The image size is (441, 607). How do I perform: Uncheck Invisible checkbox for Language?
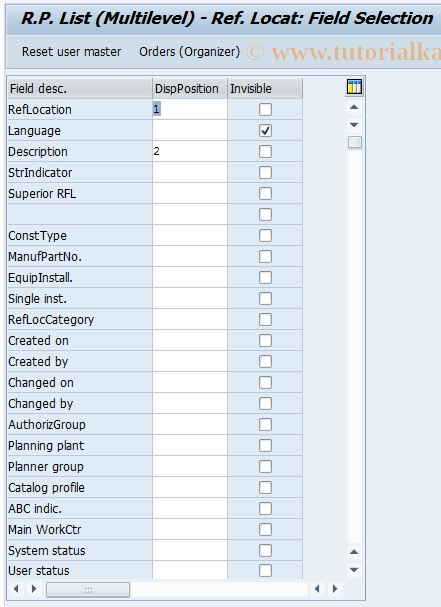pyautogui.click(x=265, y=130)
